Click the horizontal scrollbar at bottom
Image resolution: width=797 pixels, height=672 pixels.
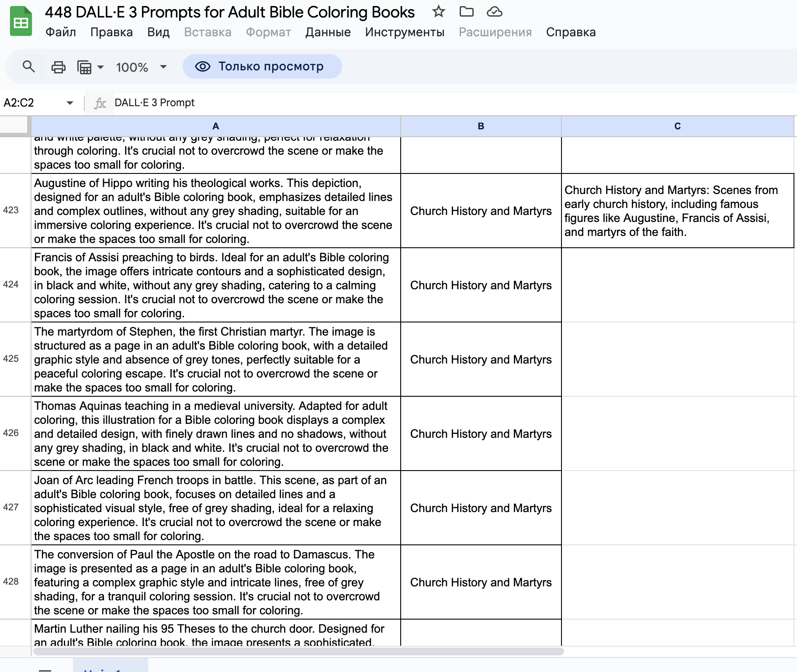[298, 651]
